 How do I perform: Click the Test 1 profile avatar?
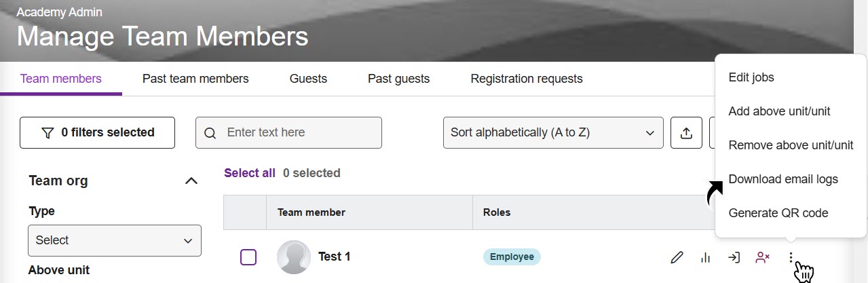[294, 257]
